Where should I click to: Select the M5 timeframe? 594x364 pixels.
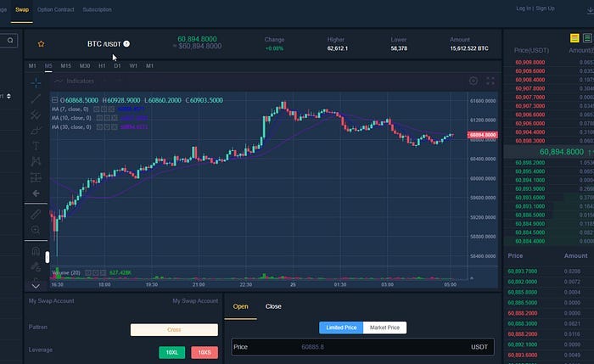tap(48, 66)
